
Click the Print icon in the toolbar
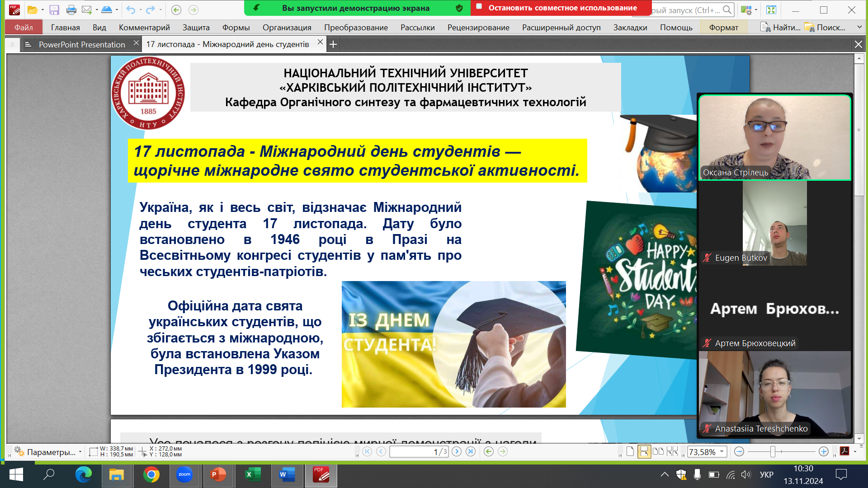pos(71,9)
